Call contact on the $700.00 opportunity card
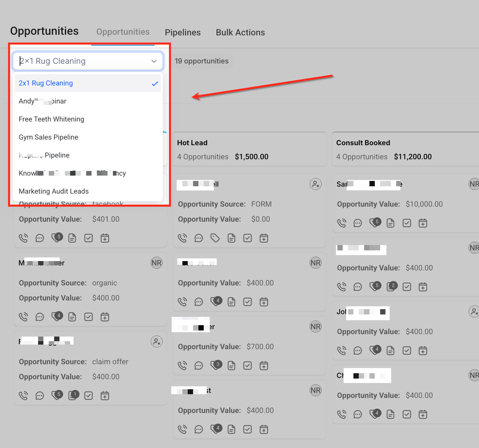This screenshot has height=448, width=479. click(182, 366)
